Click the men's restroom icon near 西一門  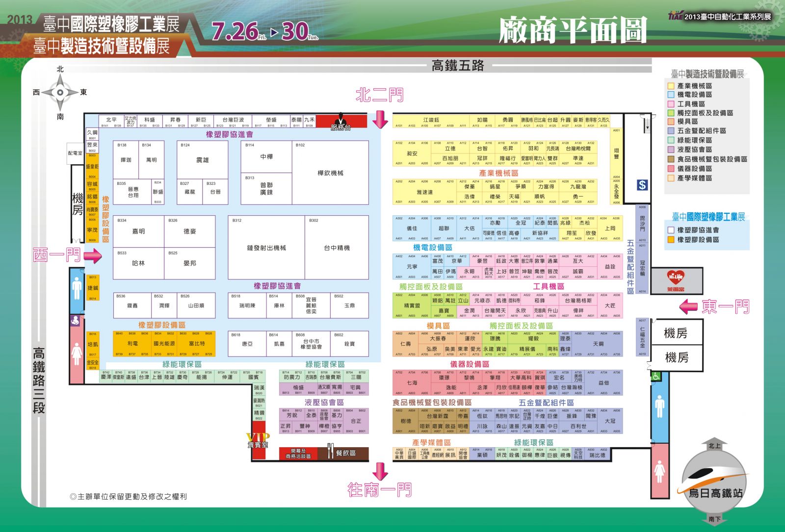[x=77, y=288]
